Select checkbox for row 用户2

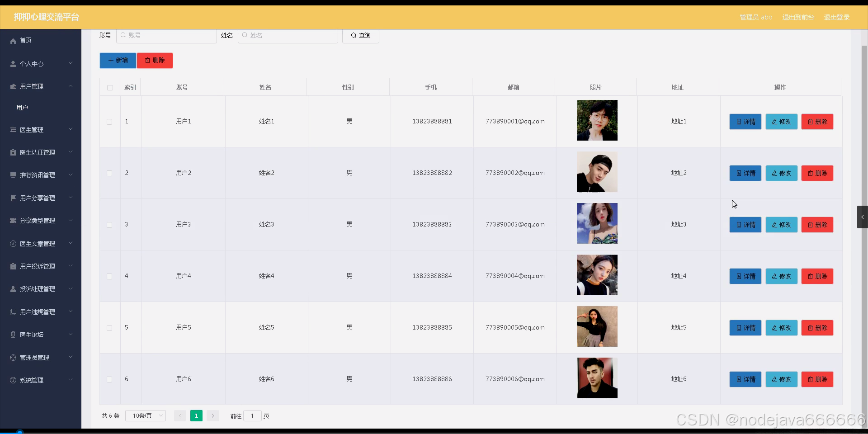coord(109,173)
